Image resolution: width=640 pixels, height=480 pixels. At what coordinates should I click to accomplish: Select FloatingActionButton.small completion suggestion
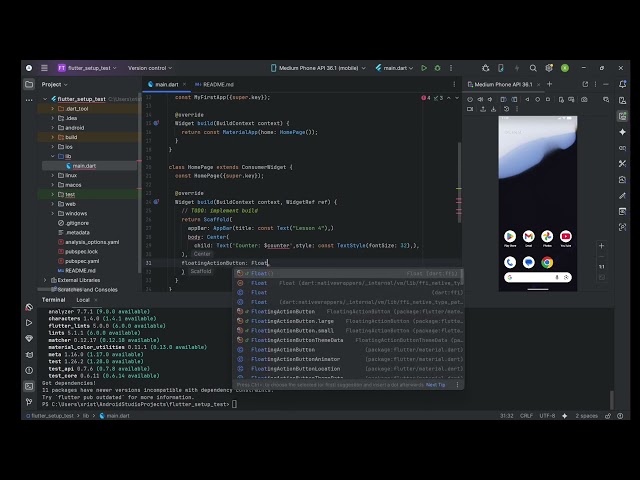pos(349,331)
